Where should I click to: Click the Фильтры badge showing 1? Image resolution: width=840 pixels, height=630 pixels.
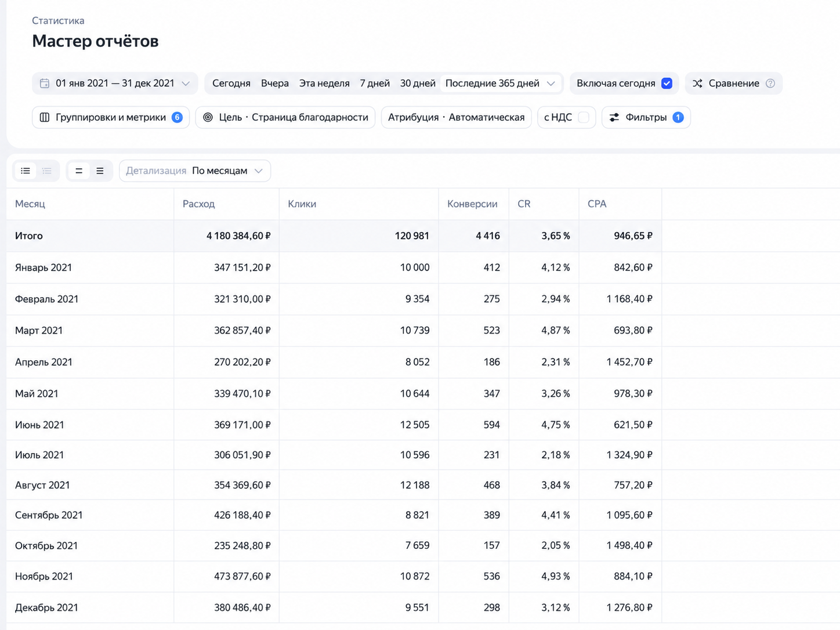pyautogui.click(x=678, y=117)
